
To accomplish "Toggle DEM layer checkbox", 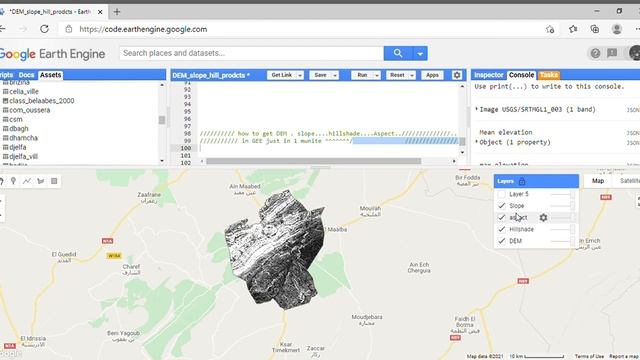I will [502, 241].
